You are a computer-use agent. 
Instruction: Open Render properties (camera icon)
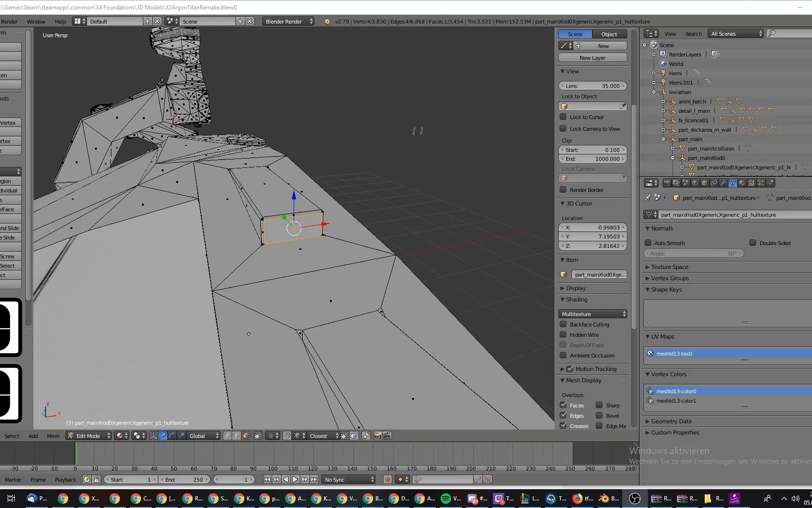tap(667, 183)
